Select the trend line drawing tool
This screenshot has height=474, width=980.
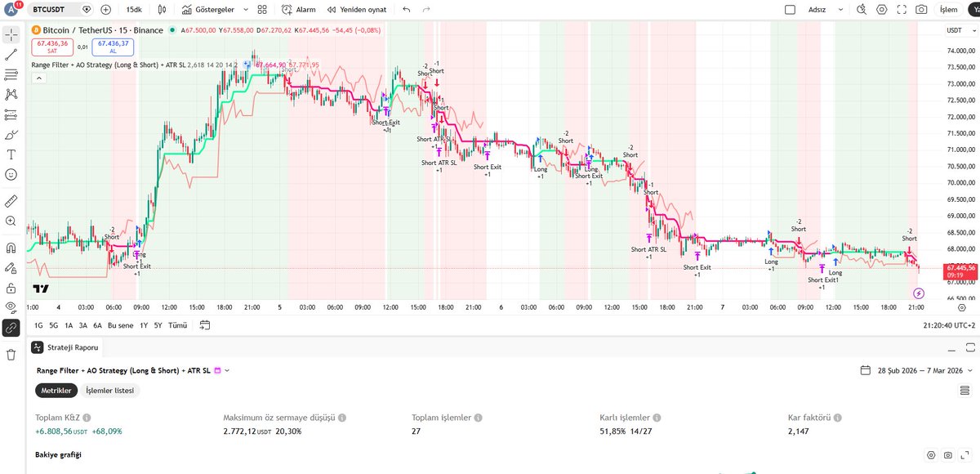point(11,55)
